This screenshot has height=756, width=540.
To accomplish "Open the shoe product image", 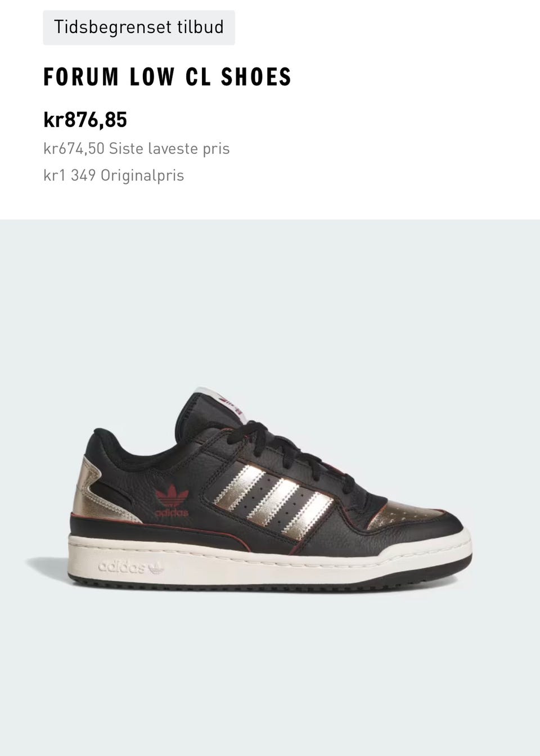I will [x=270, y=487].
